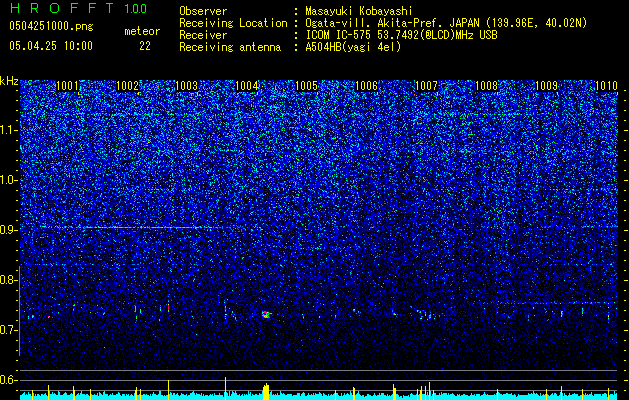Click the Receiving antenna A504HB value

(x=353, y=47)
